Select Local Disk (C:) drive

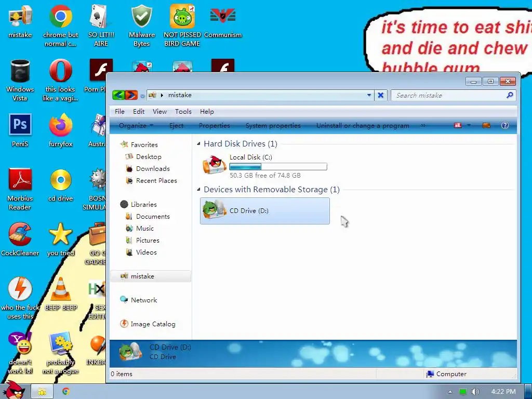coord(264,166)
